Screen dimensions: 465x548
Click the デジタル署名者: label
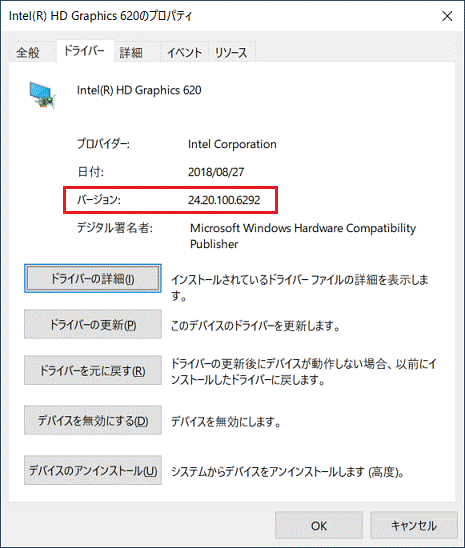tap(115, 228)
